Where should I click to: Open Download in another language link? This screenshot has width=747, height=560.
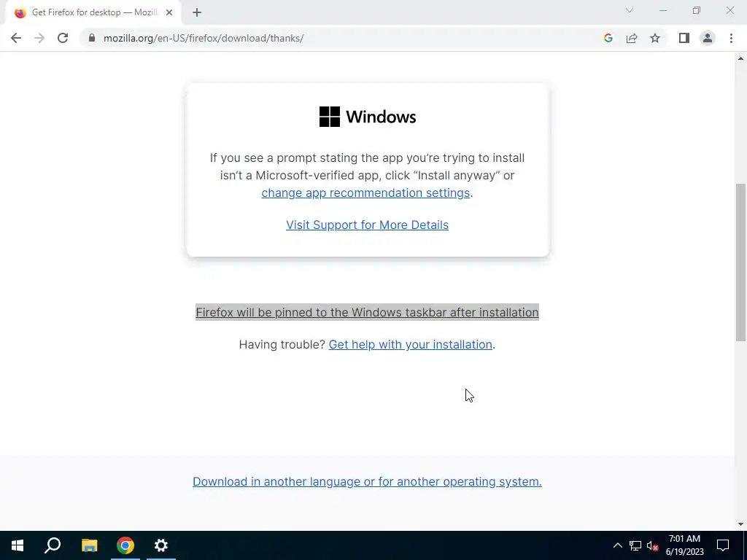pos(367,481)
